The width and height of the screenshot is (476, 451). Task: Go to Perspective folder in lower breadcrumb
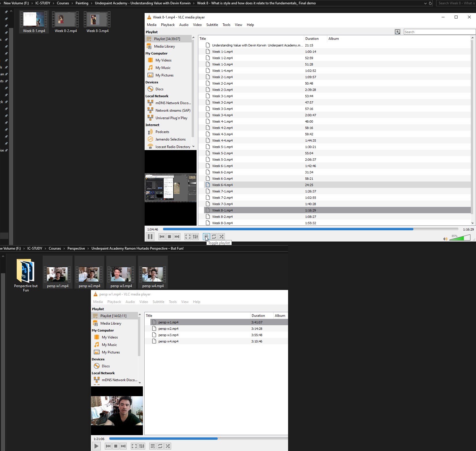pos(76,248)
